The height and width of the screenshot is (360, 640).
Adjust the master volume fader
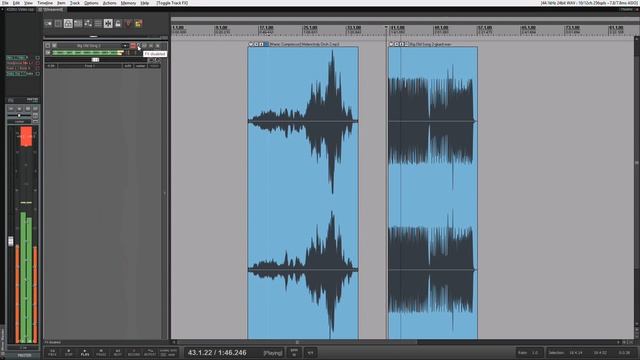11,241
